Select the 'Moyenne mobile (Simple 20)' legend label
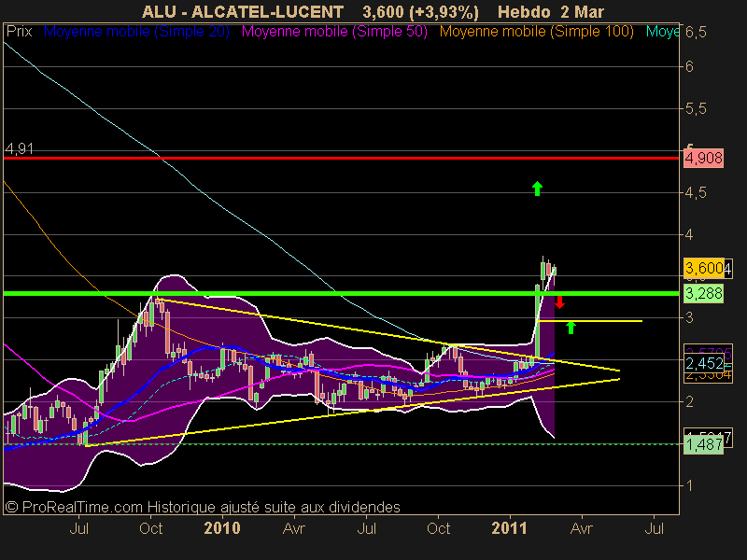The image size is (747, 560). pos(136,32)
